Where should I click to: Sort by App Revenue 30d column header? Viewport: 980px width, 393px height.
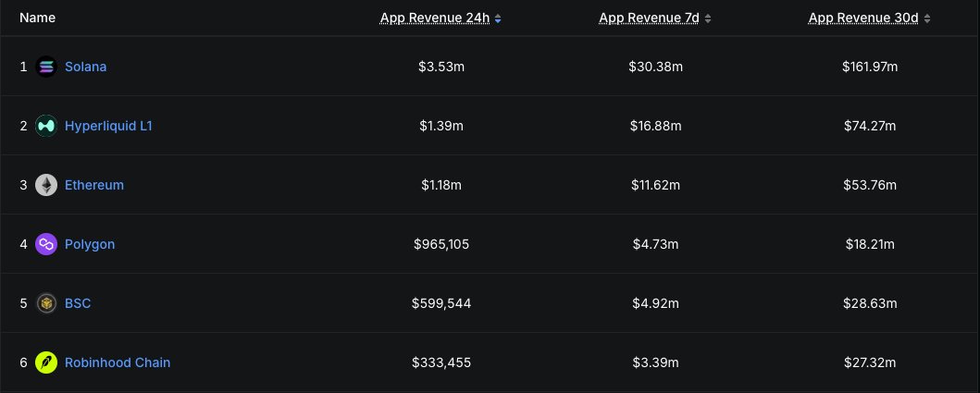[x=863, y=18]
